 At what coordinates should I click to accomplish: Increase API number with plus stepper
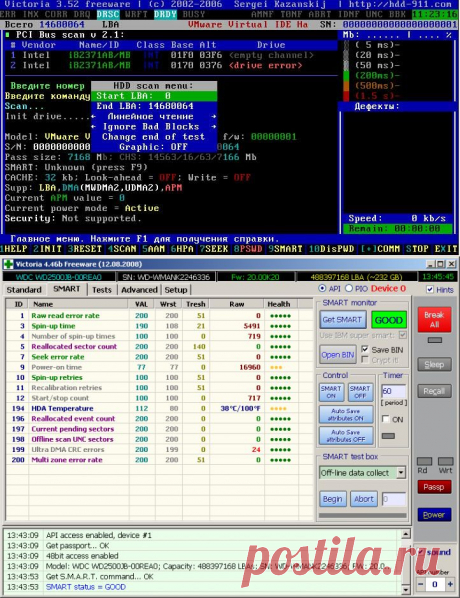point(450,584)
